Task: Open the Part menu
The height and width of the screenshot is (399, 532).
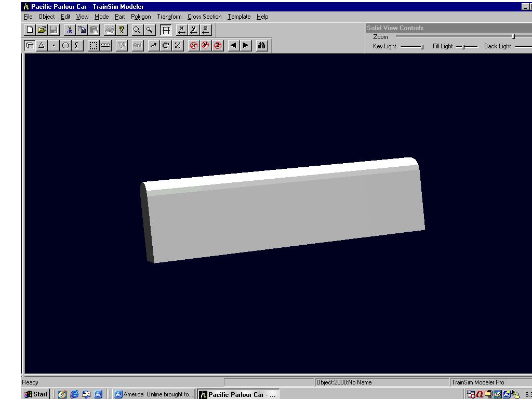Action: (120, 17)
